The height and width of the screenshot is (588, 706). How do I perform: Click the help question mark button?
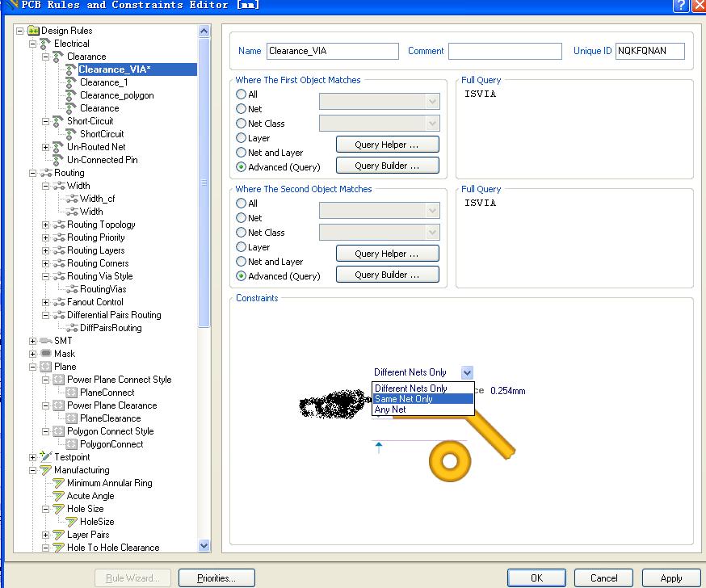681,6
